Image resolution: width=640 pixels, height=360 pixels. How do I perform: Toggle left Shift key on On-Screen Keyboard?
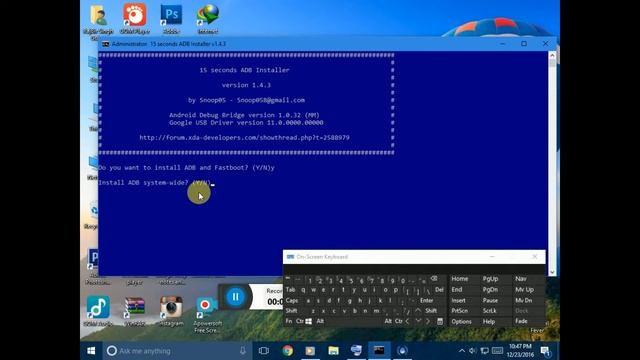click(291, 311)
